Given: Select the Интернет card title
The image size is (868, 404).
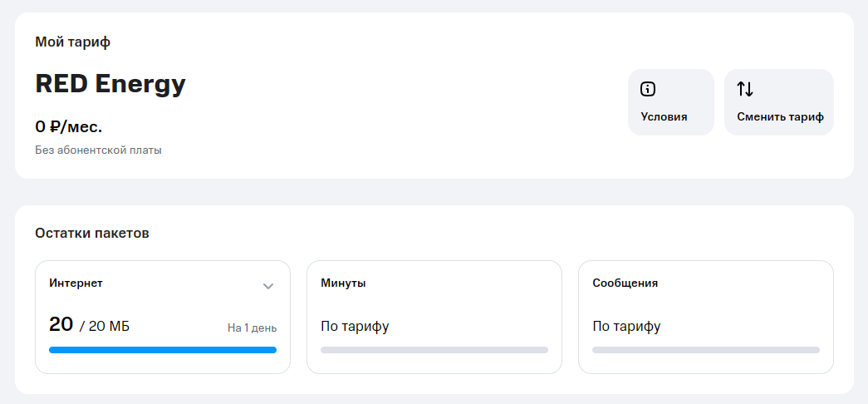Looking at the screenshot, I should tap(76, 283).
